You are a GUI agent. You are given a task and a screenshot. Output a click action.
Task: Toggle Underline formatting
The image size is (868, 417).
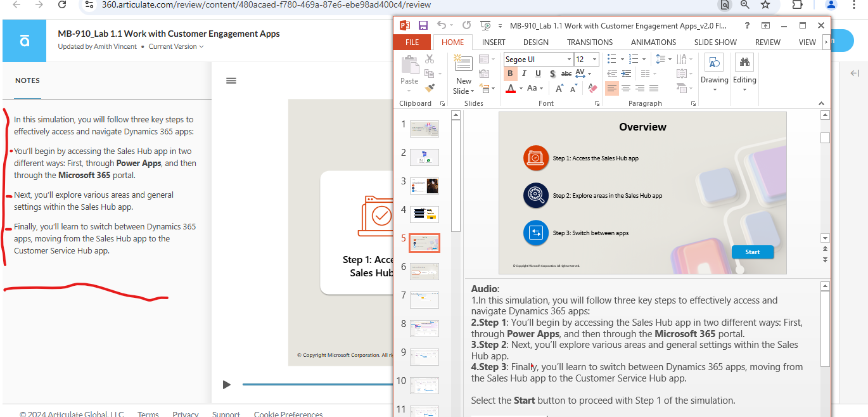[x=539, y=74]
